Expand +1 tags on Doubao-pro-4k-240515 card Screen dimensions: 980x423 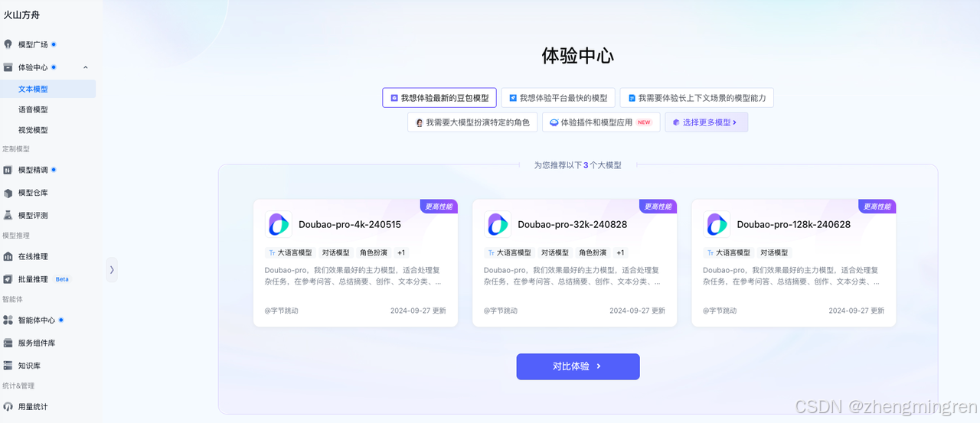401,252
